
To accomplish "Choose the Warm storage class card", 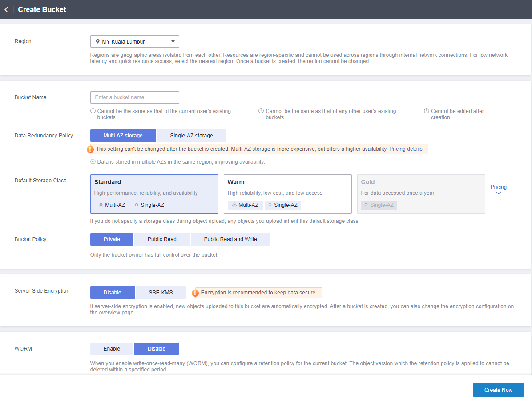I will tap(288, 194).
